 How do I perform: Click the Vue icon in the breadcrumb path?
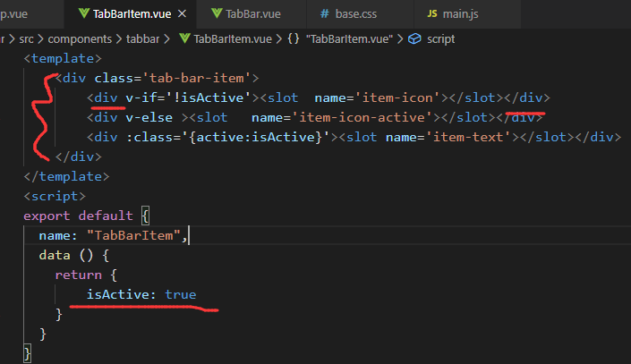[185, 38]
